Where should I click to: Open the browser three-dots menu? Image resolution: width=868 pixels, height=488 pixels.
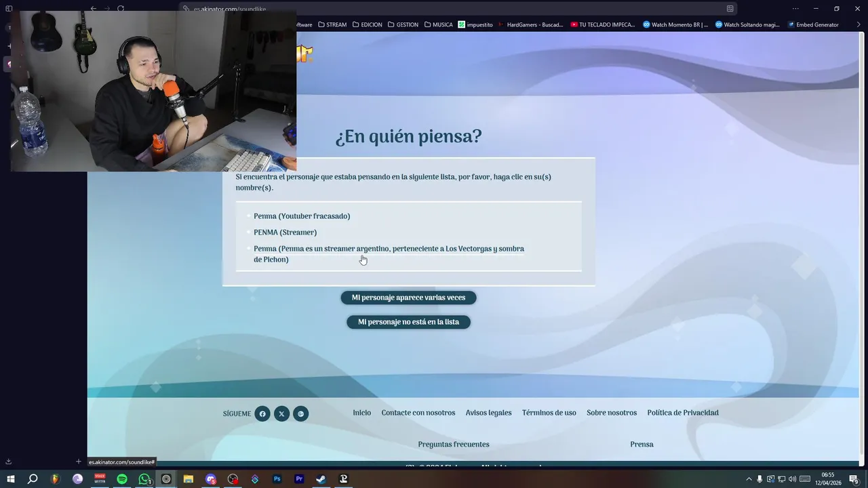[795, 9]
